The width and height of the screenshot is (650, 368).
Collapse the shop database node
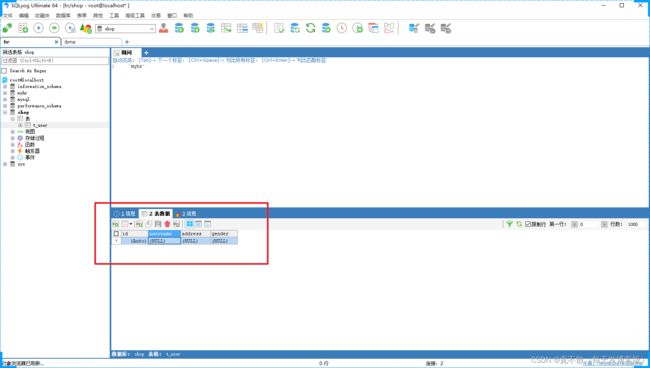5,112
